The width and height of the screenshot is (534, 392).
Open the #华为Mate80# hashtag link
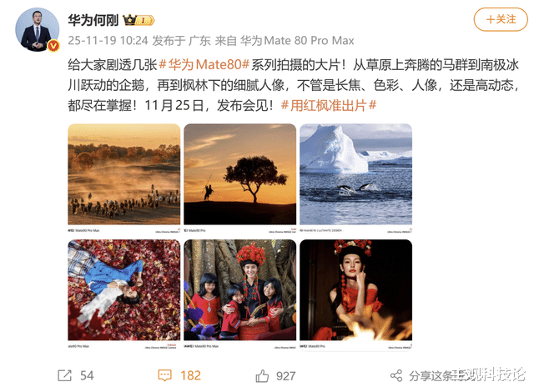point(204,64)
